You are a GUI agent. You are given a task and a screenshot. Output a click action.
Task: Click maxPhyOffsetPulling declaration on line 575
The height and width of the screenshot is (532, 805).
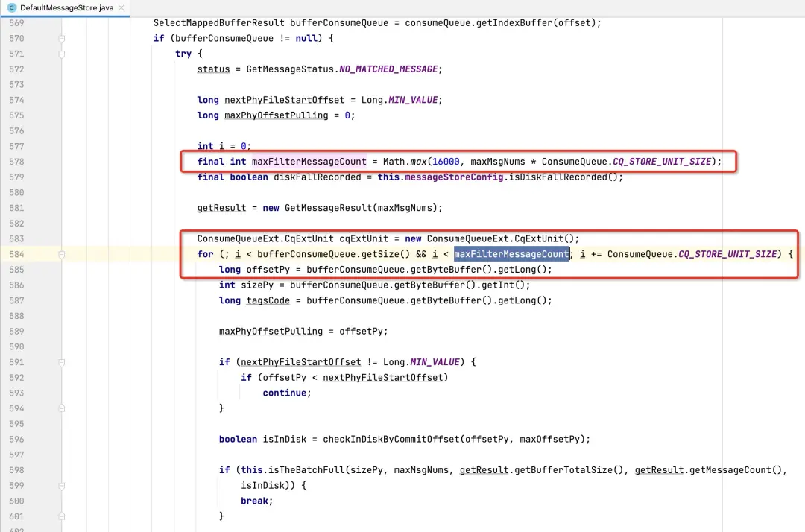(277, 115)
